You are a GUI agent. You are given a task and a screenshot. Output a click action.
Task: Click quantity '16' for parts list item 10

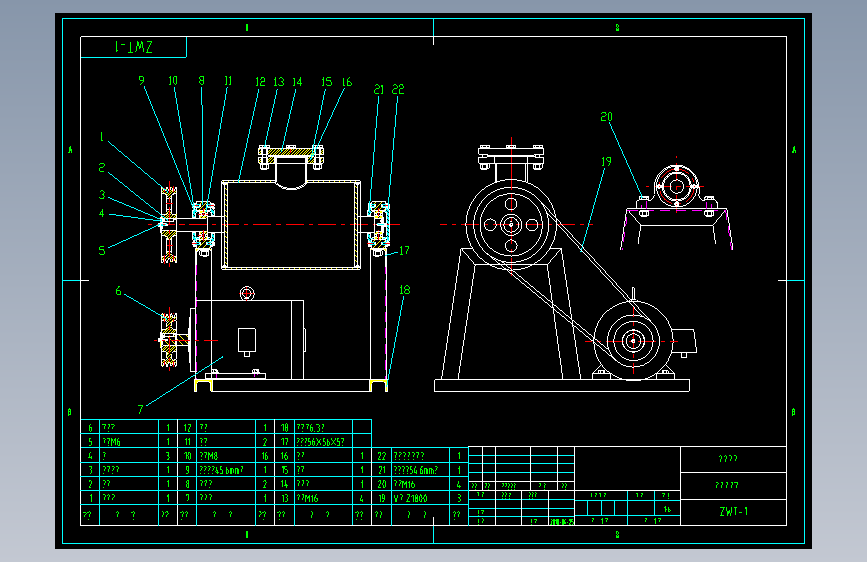tap(265, 456)
